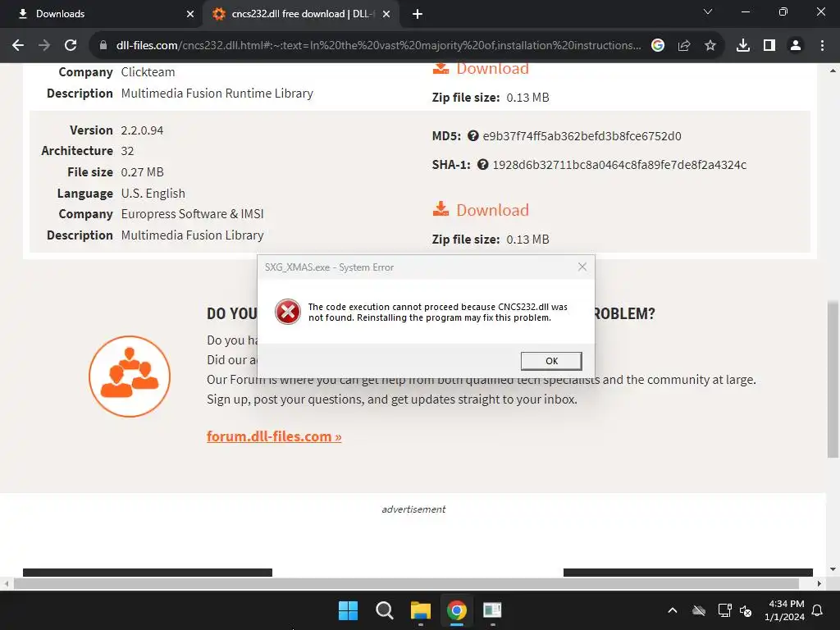Open the forum.dll-files.com link
840x630 pixels.
[274, 436]
